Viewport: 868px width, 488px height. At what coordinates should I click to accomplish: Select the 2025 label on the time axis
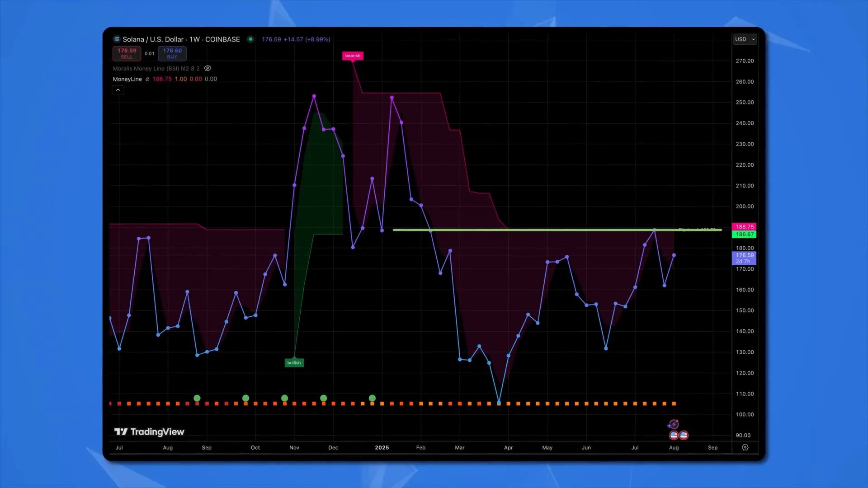click(382, 447)
